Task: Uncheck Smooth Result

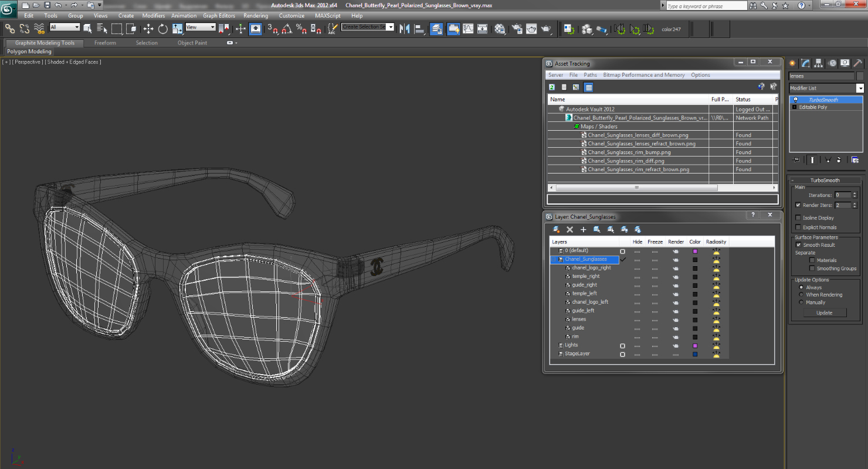Action: pyautogui.click(x=798, y=245)
